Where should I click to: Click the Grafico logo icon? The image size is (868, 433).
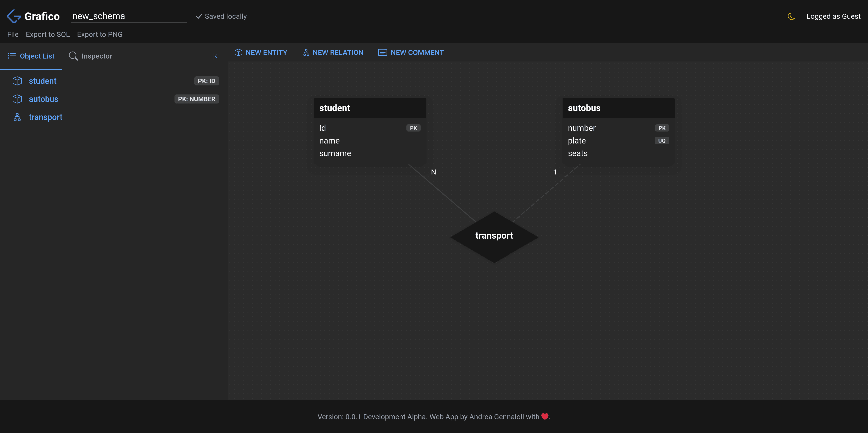click(14, 16)
